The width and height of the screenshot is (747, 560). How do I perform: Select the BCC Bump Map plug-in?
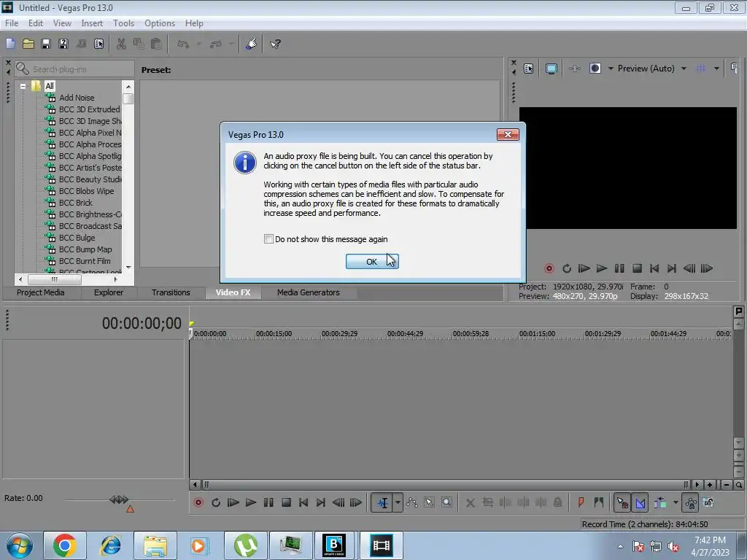(85, 249)
